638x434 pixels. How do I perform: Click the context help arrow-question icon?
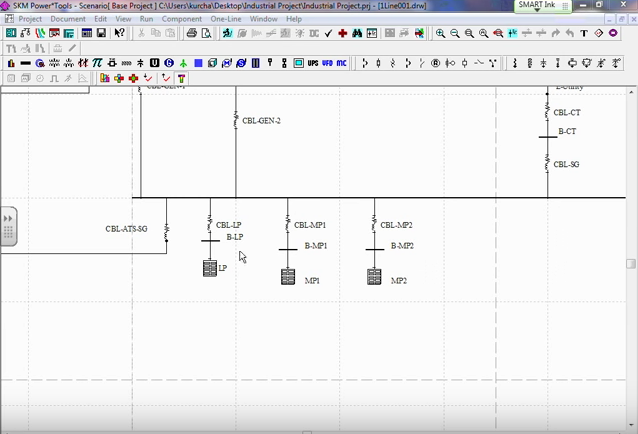pyautogui.click(x=120, y=34)
